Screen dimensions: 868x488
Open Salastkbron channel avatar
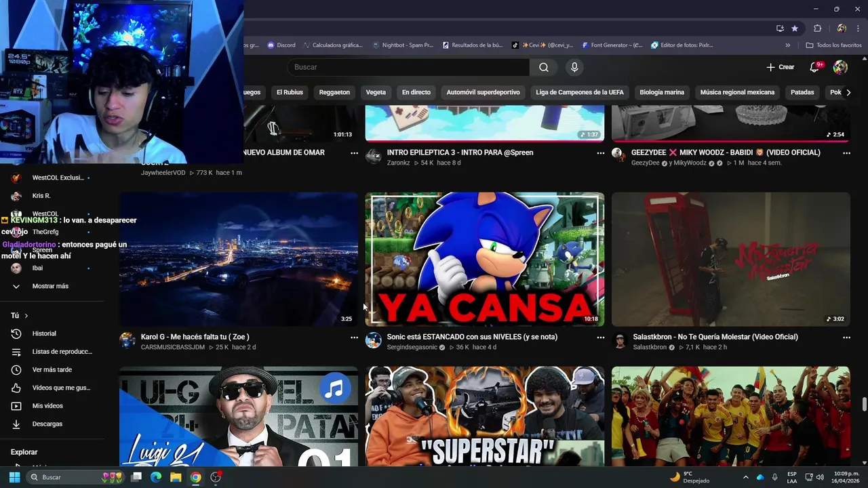click(x=620, y=340)
